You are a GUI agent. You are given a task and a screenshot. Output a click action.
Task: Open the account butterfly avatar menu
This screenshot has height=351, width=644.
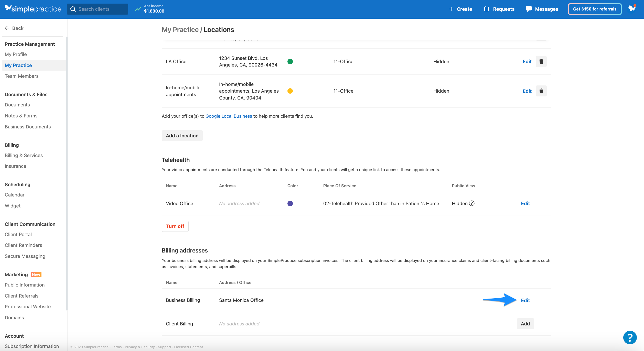(632, 8)
